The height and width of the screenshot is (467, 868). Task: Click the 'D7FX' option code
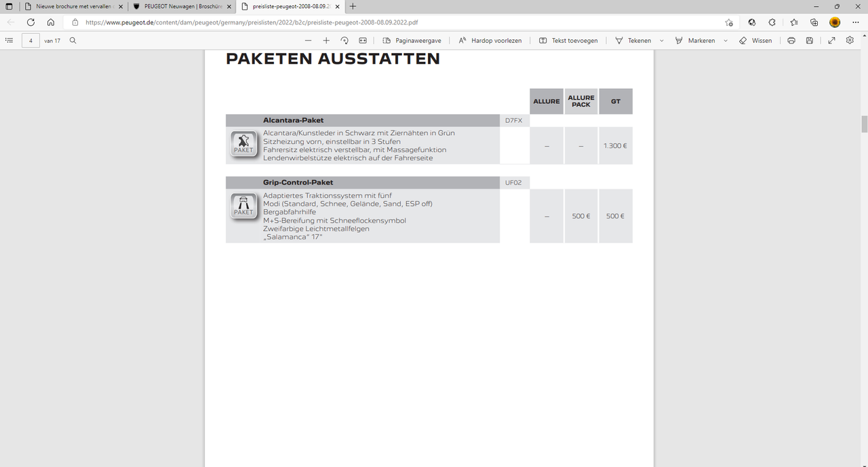pyautogui.click(x=513, y=120)
